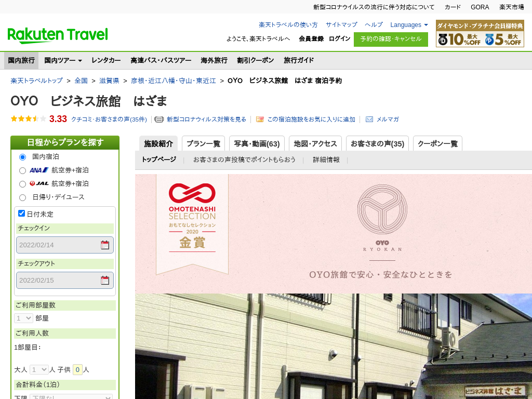532x399 pixels.
Task: Open クチコミ・お客さまの声(35件) link
Action: [x=109, y=119]
